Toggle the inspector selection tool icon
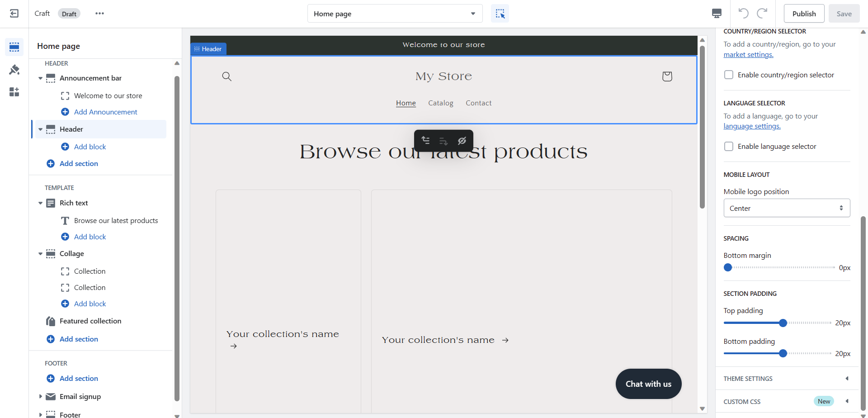 point(500,14)
